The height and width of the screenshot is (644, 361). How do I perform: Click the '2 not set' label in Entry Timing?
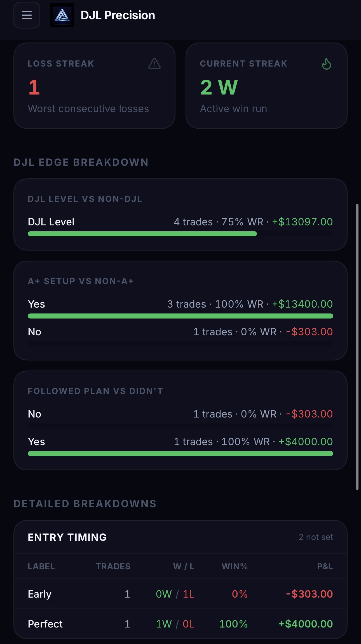pos(316,537)
